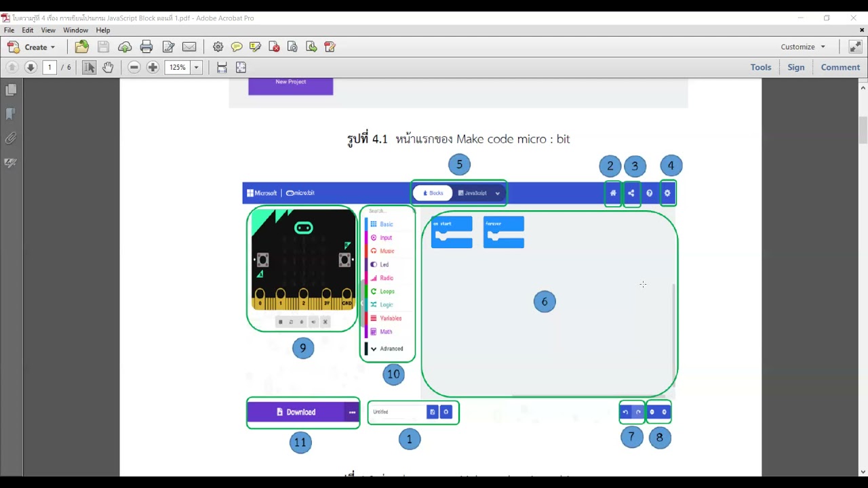This screenshot has width=868, height=488.
Task: Print the document with printer icon
Action: click(146, 47)
